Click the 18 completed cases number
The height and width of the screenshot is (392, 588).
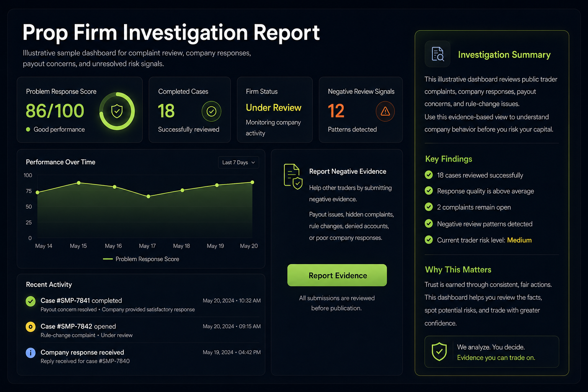pyautogui.click(x=166, y=111)
